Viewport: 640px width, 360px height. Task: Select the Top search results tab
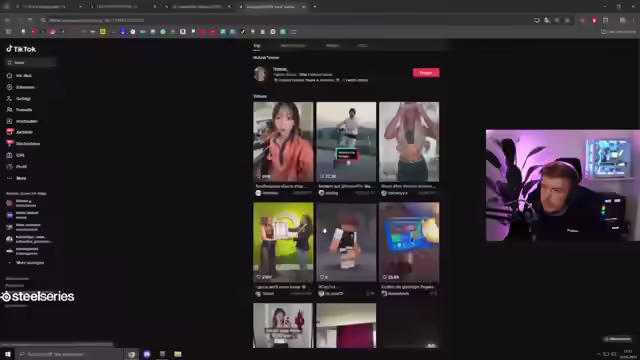coord(257,46)
